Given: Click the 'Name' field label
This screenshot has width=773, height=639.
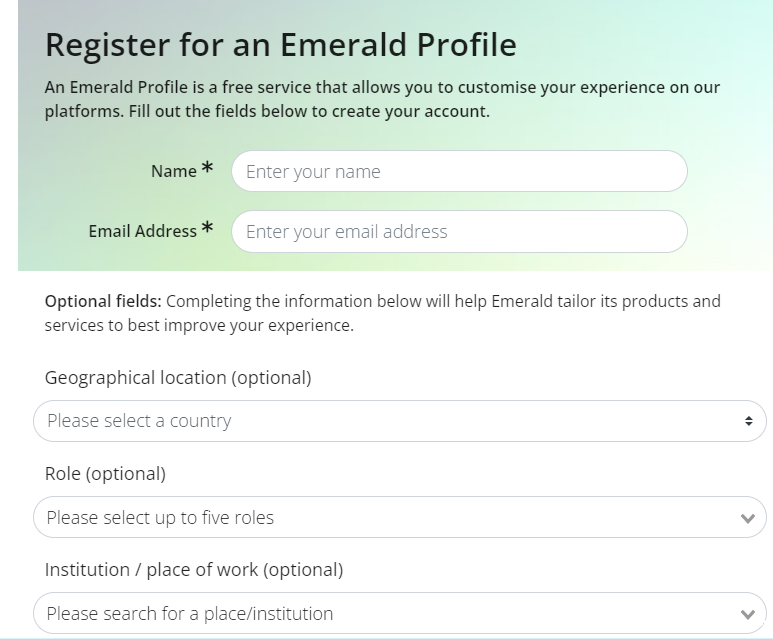Looking at the screenshot, I should [173, 171].
